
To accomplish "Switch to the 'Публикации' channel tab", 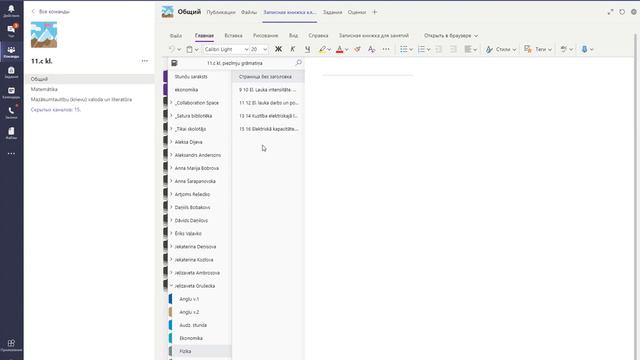I will [221, 12].
